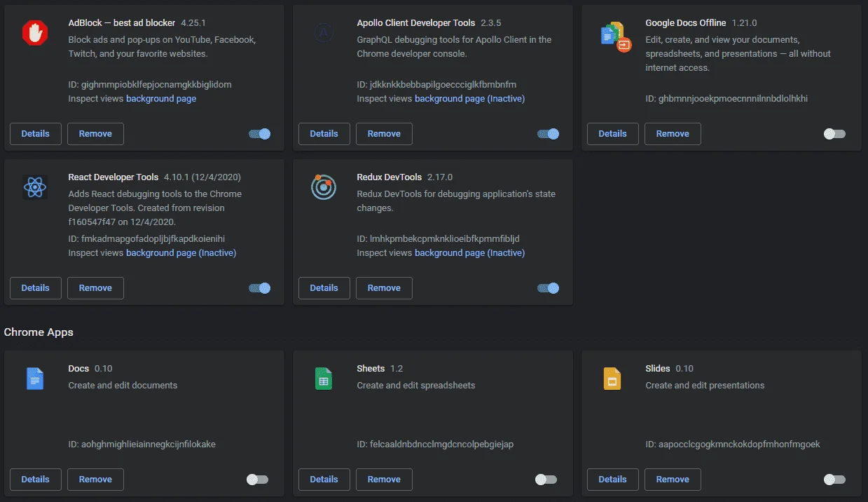Open Details for the Docs app

pyautogui.click(x=36, y=480)
